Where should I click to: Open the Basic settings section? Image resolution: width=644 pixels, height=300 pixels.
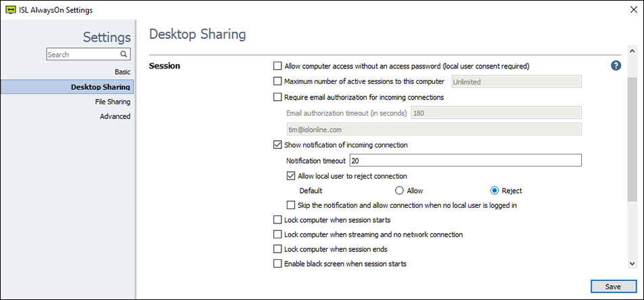[x=122, y=71]
